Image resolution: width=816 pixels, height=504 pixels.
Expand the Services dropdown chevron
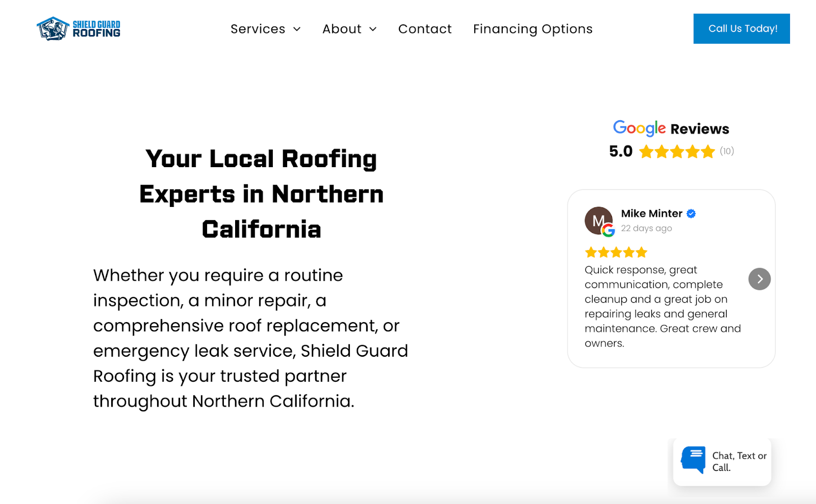[297, 30]
